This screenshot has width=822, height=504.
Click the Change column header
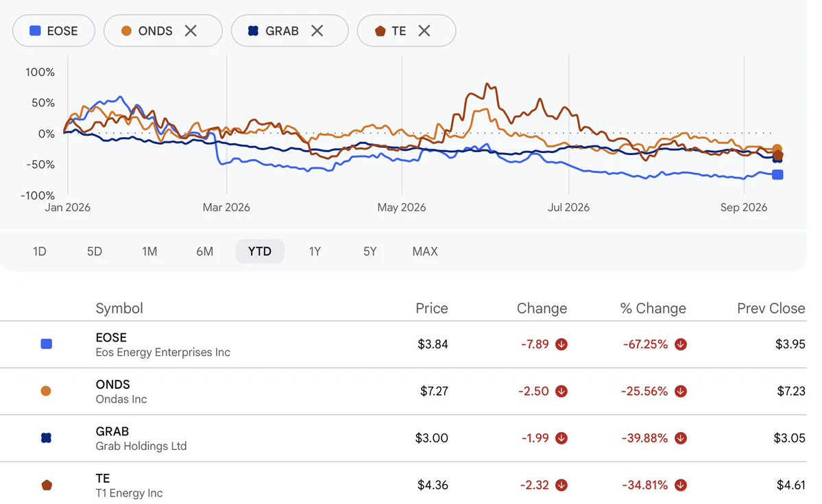(542, 309)
